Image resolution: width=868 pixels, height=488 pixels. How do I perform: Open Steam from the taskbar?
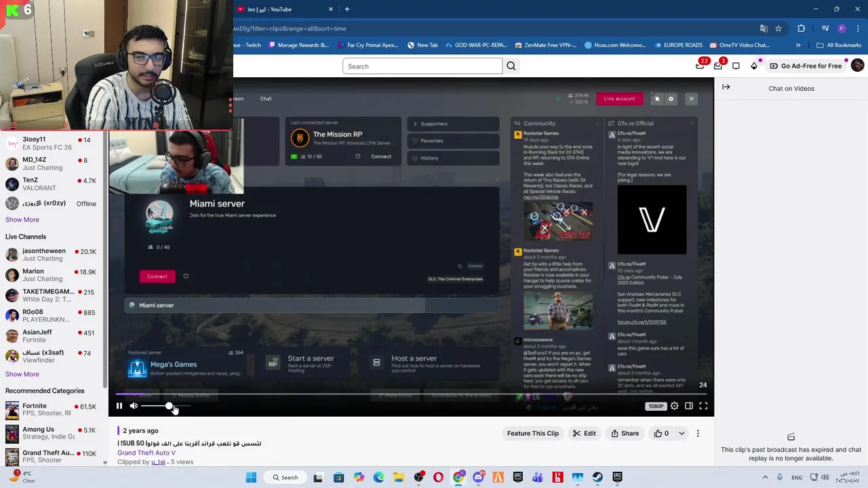(597, 477)
